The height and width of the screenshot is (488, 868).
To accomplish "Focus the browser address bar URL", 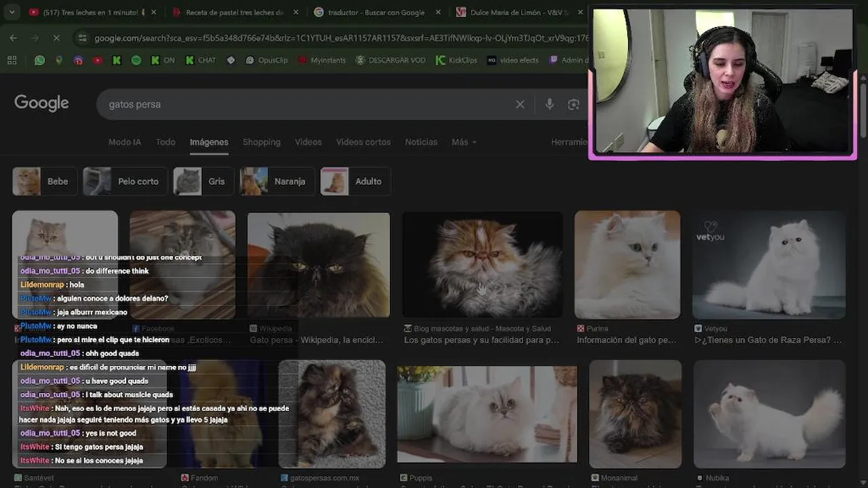I will (x=341, y=39).
